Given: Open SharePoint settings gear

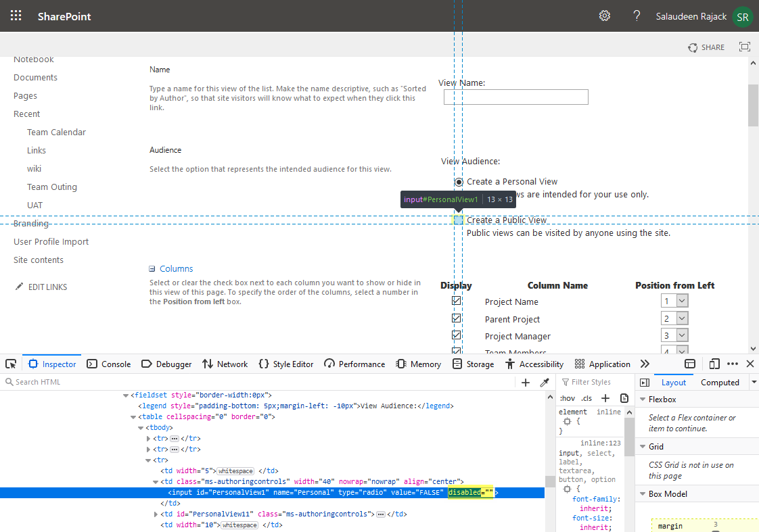Looking at the screenshot, I should [x=604, y=15].
